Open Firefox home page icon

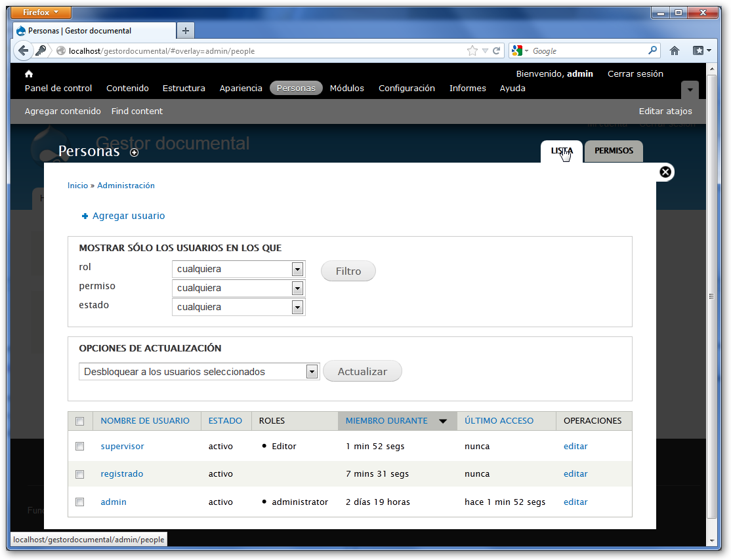675,50
